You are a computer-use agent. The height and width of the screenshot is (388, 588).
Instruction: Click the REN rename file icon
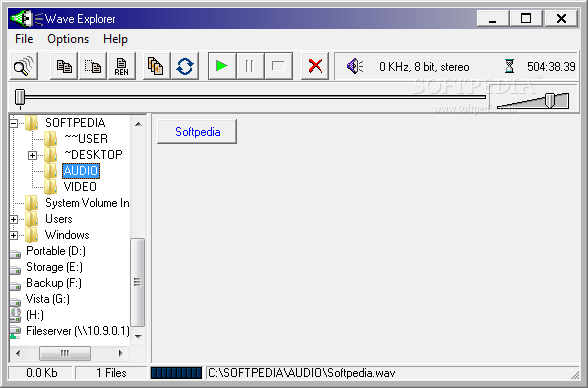point(122,66)
